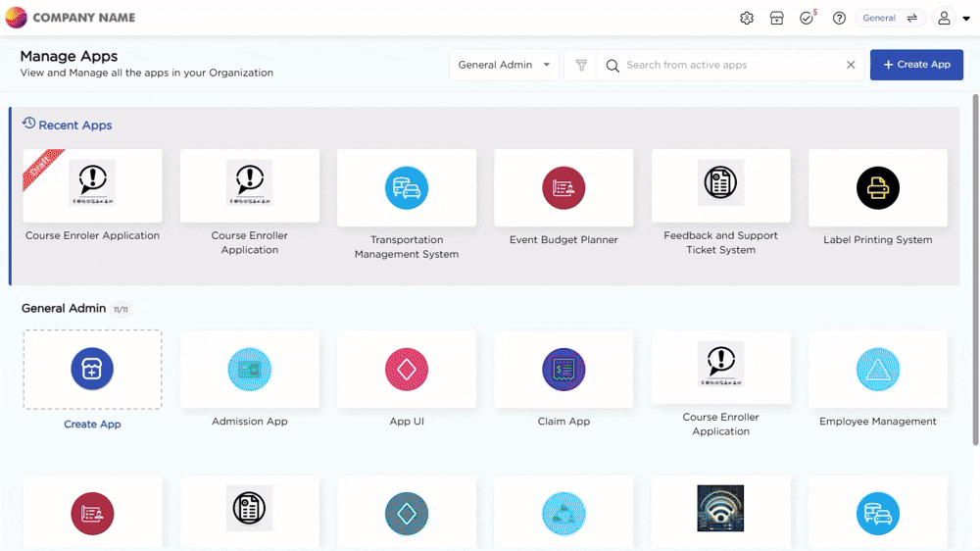This screenshot has height=551, width=980.
Task: Open the Label Printing System app icon
Action: (877, 187)
